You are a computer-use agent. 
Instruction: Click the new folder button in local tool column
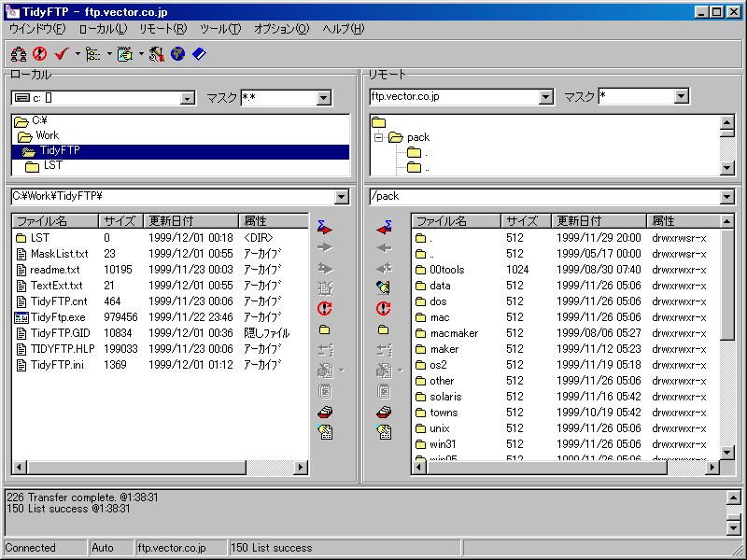point(325,329)
